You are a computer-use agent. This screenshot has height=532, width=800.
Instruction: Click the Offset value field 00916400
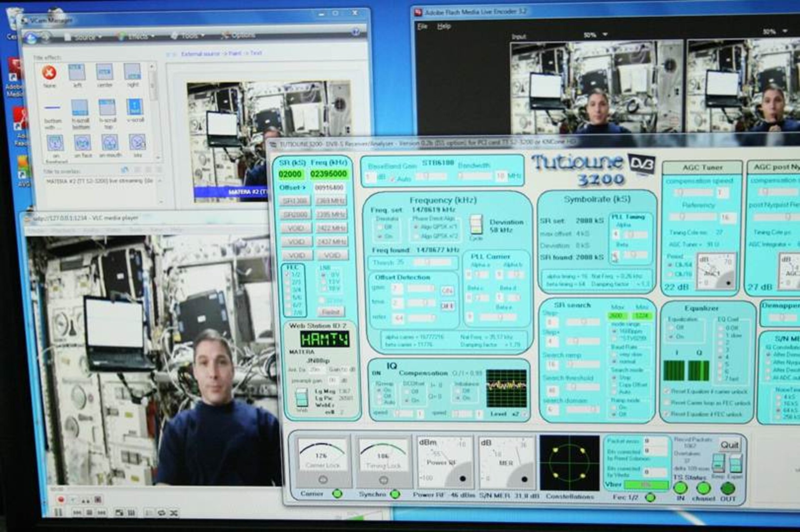pos(329,188)
